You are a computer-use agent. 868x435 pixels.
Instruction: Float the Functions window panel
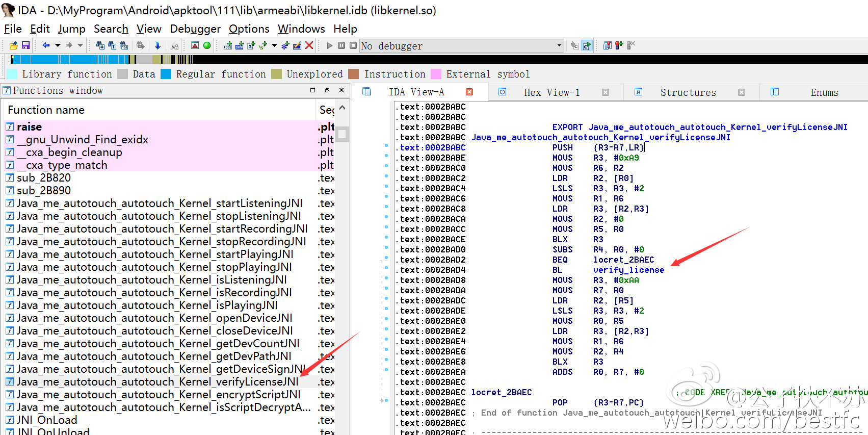327,90
